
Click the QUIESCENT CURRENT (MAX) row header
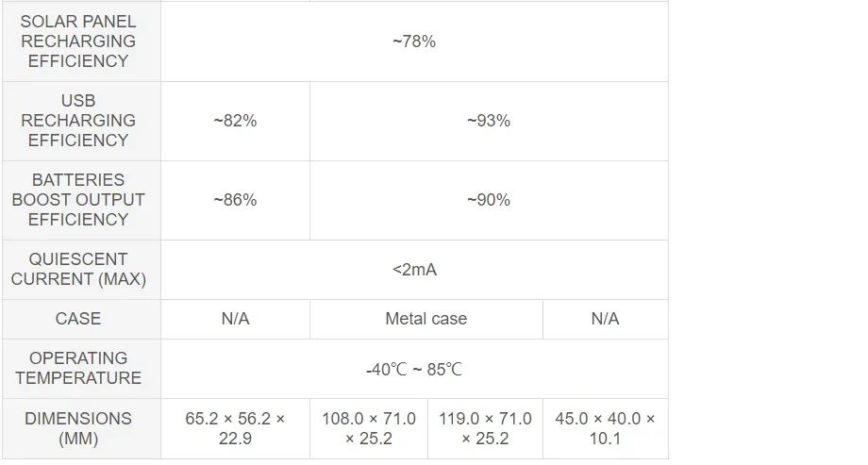[x=78, y=269]
